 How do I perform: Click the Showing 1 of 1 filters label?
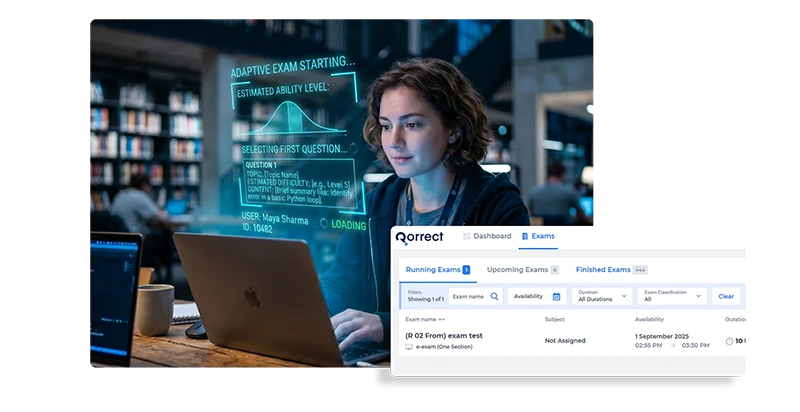tap(426, 299)
